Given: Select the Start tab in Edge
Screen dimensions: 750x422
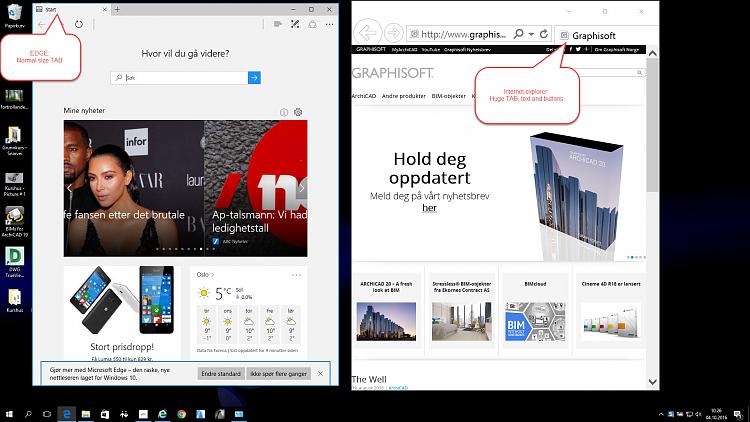Looking at the screenshot, I should 72,9.
